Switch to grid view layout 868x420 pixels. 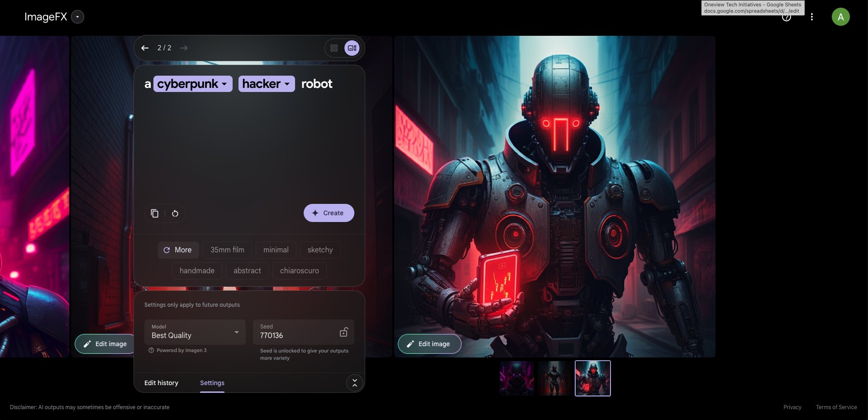334,48
